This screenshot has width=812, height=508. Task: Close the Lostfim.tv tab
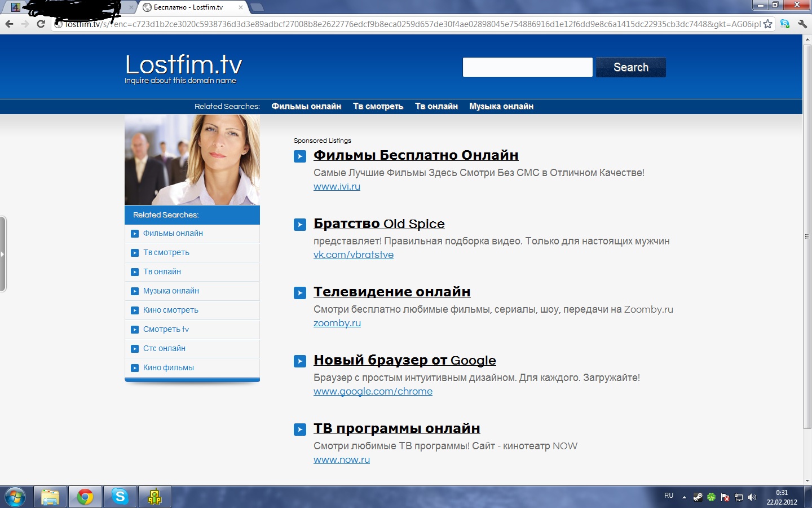(241, 7)
